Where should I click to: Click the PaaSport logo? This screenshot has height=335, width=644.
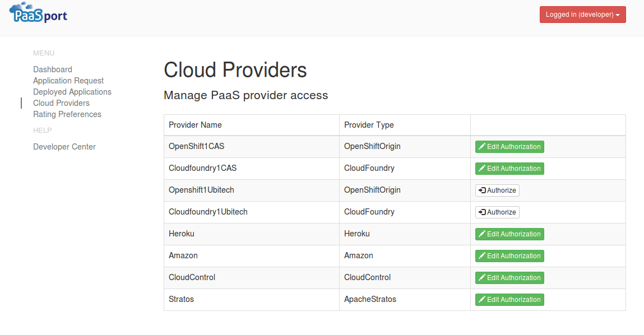[x=38, y=13]
